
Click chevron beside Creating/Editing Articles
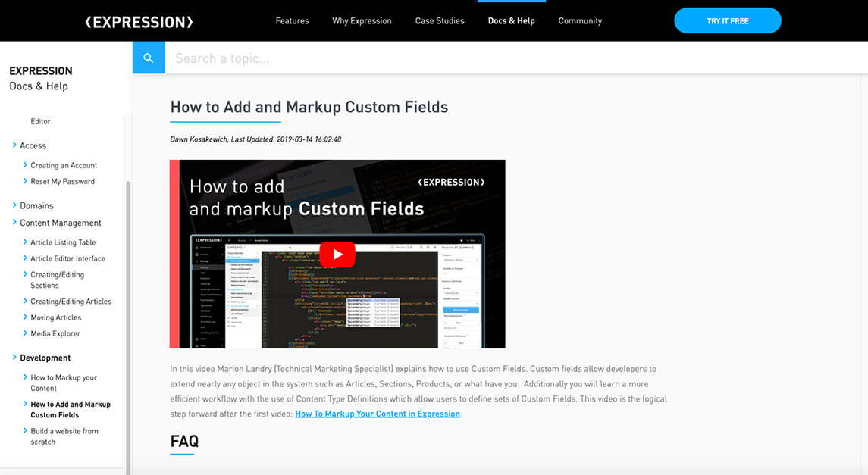click(x=26, y=301)
